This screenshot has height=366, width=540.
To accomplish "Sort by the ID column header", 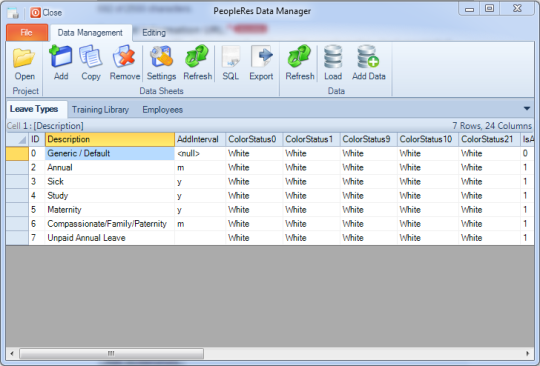I will tap(37, 139).
